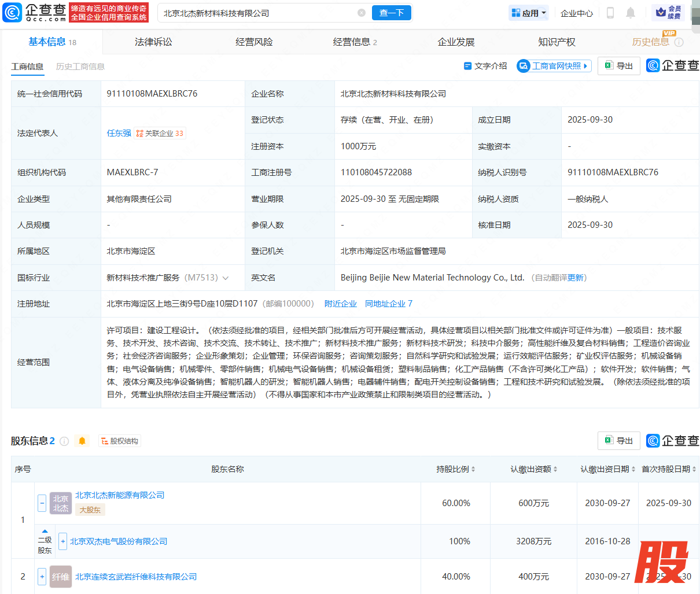Screen dimensions: 700x594
Task: Switch to the 法律诉讼 tab
Action: point(153,42)
